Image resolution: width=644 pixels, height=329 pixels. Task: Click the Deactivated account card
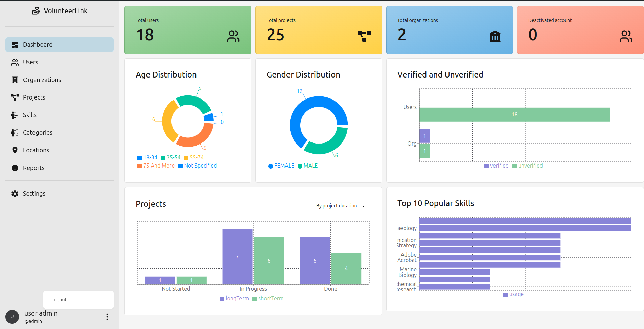click(580, 30)
